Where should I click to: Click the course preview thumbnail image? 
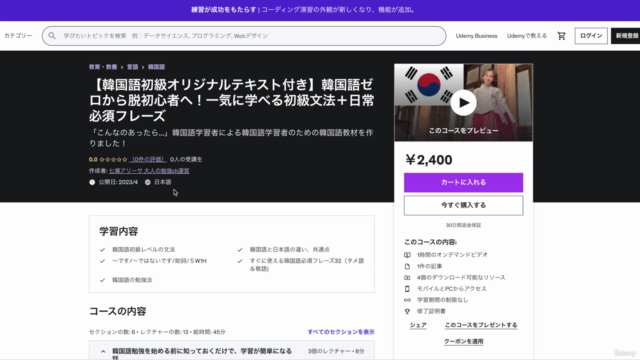pyautogui.click(x=463, y=102)
